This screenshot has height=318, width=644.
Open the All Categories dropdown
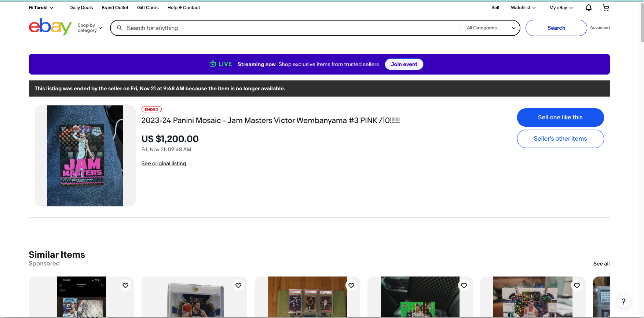[x=490, y=28]
